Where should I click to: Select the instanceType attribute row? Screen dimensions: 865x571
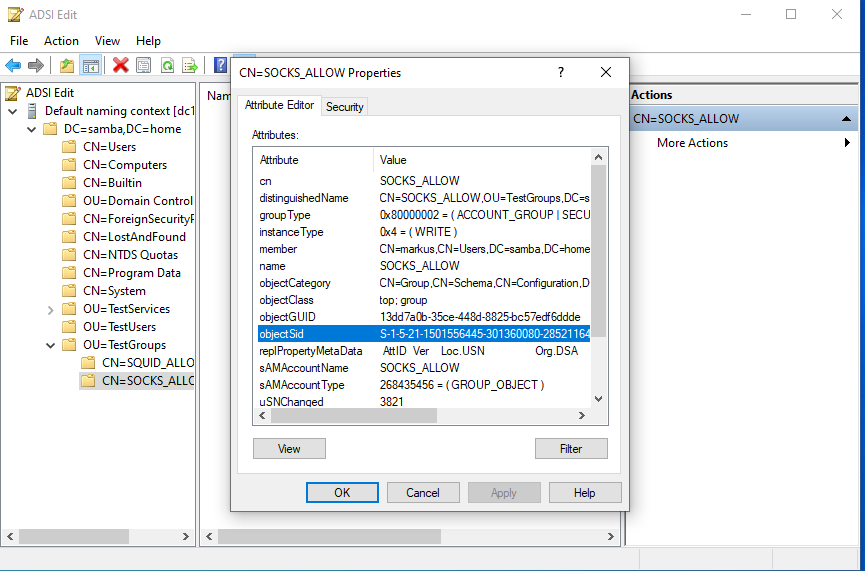(x=424, y=232)
